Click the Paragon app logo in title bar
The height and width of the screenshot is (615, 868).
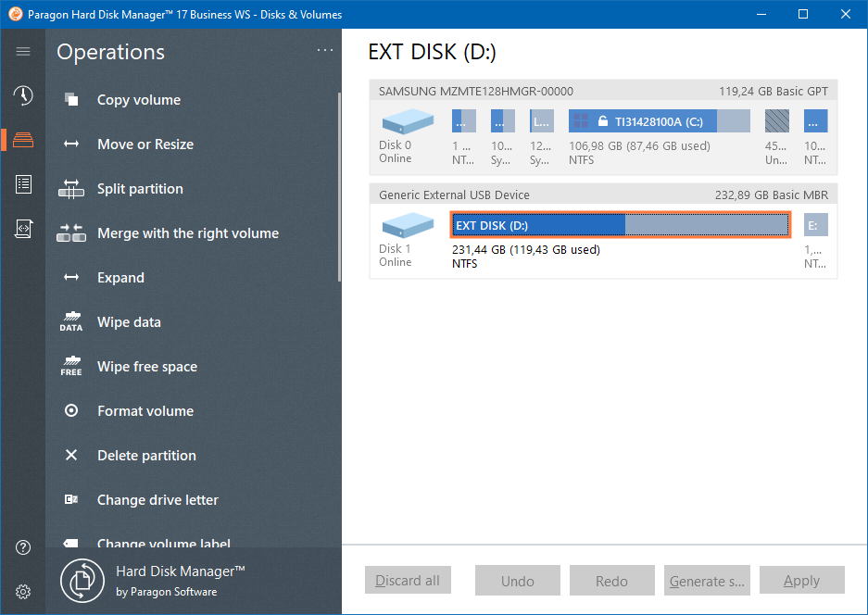pos(16,14)
